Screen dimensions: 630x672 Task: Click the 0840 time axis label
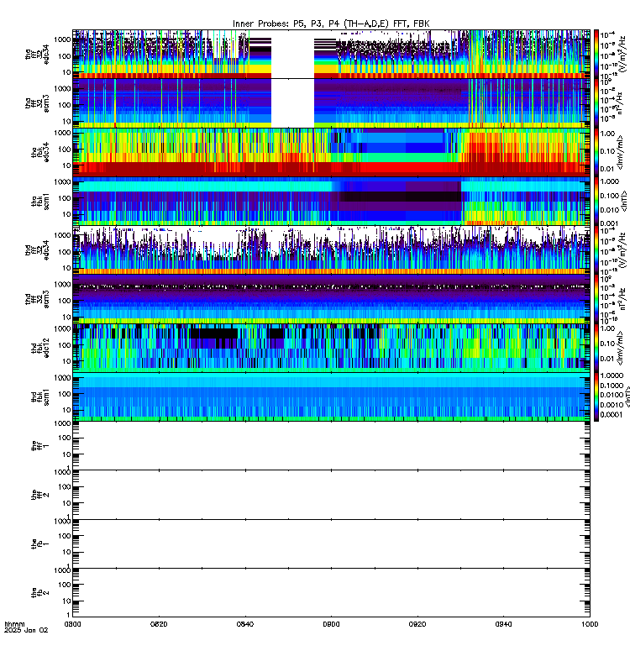pyautogui.click(x=245, y=624)
